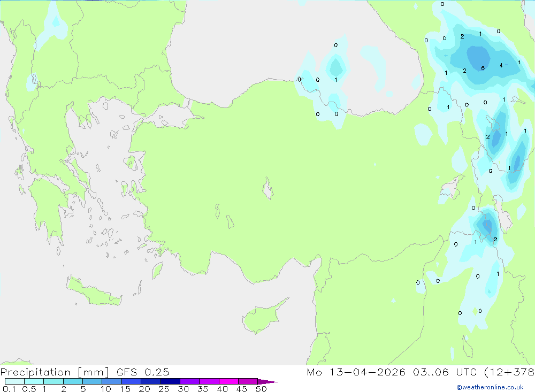The image size is (535, 392).
Task: Pick the 10–15 mm legend color swatch
Action: (112, 381)
